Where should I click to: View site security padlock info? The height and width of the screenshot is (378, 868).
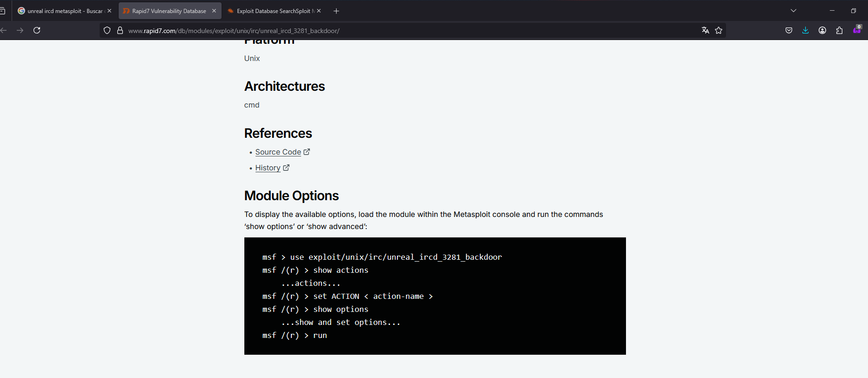pyautogui.click(x=120, y=30)
